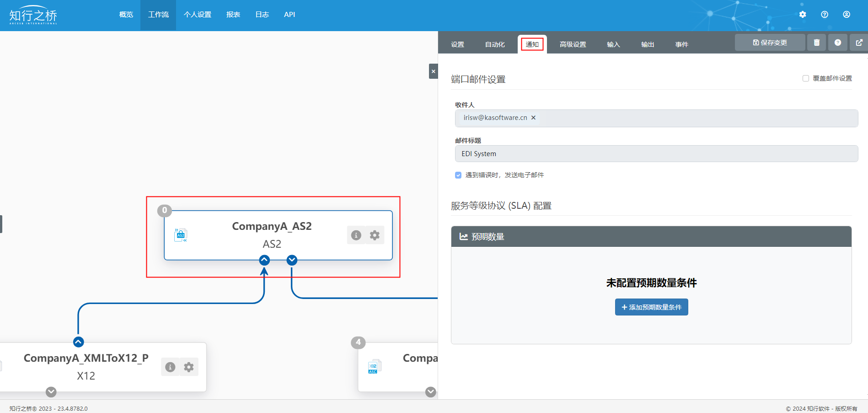The height and width of the screenshot is (413, 868).
Task: Open CompanyA_AS2 connector gear settings
Action: [x=375, y=235]
